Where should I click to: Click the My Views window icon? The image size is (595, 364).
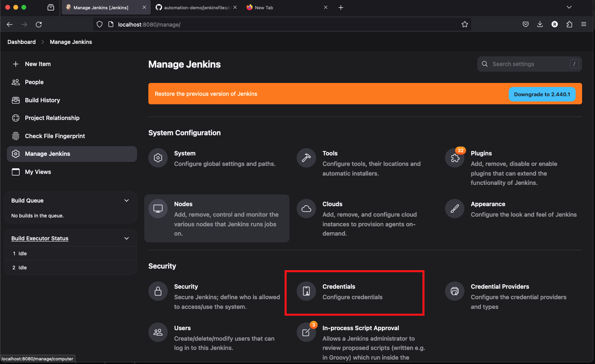click(16, 172)
